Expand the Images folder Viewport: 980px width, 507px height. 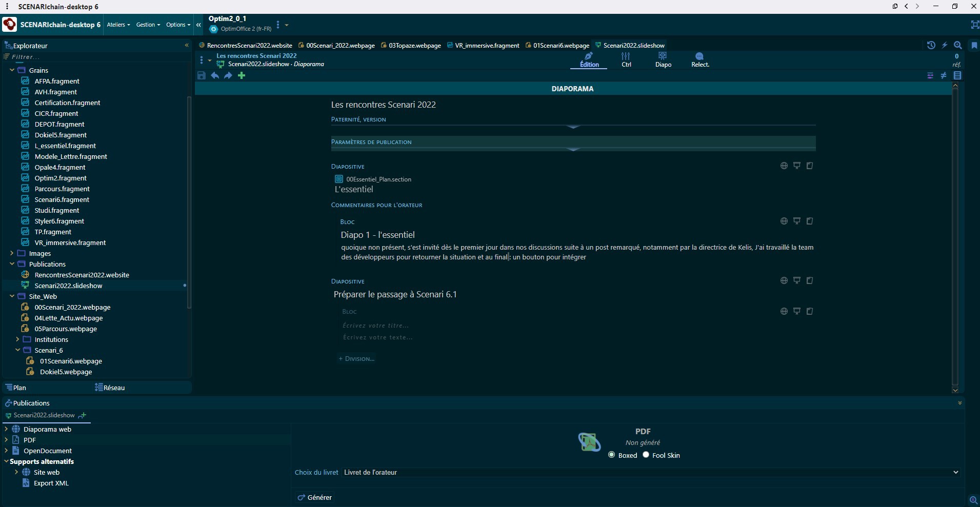click(12, 253)
